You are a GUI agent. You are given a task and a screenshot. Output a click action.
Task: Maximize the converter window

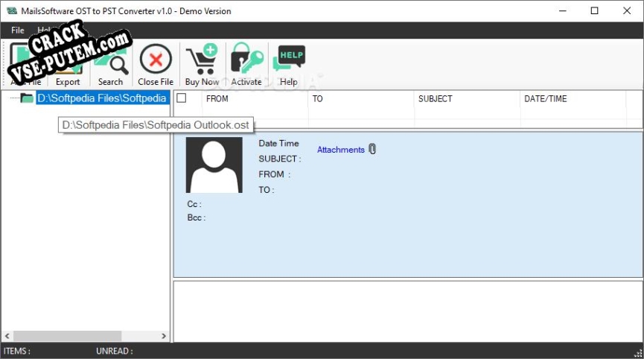point(594,10)
